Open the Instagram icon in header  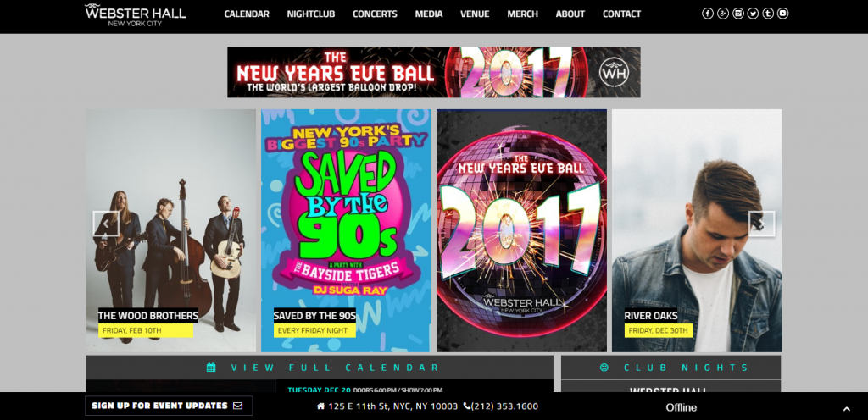(738, 14)
